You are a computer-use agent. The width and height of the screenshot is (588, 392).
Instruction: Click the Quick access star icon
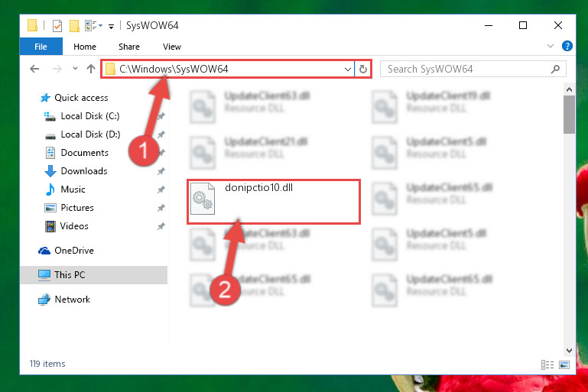pos(45,98)
